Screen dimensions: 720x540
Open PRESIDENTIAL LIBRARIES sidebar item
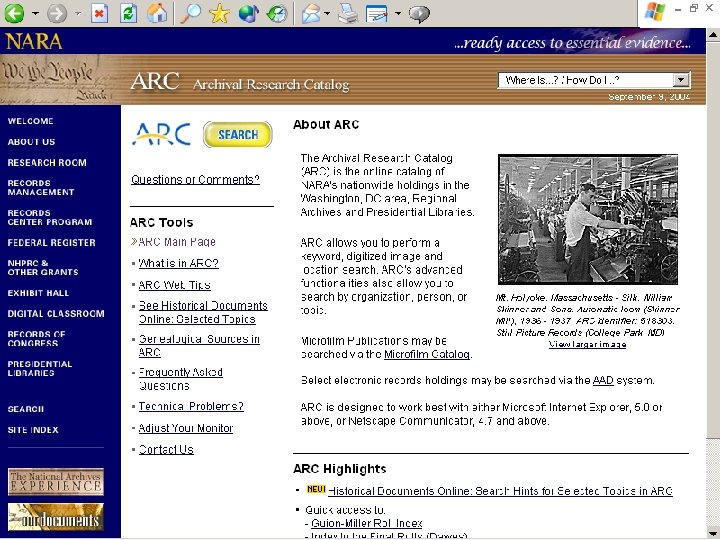(40, 369)
